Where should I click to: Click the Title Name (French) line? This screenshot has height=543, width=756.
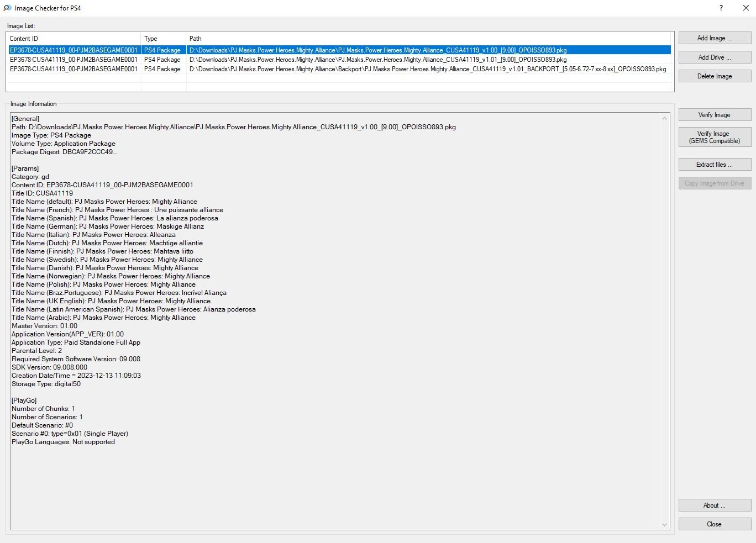click(x=117, y=210)
